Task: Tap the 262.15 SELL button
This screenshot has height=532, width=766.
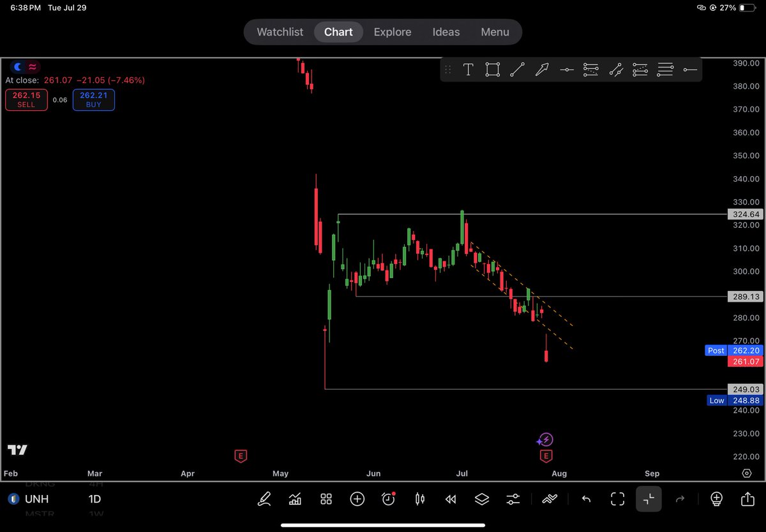Action: [x=26, y=100]
